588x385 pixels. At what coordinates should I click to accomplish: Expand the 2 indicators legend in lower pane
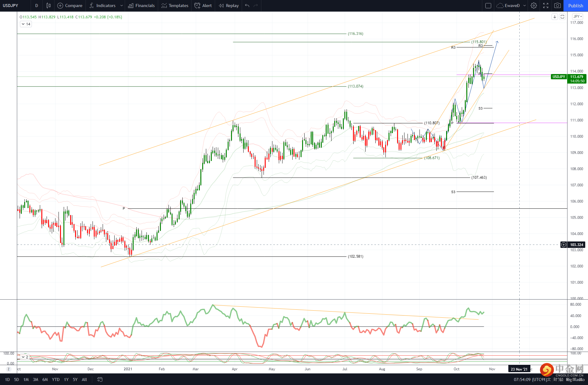[x=25, y=357]
